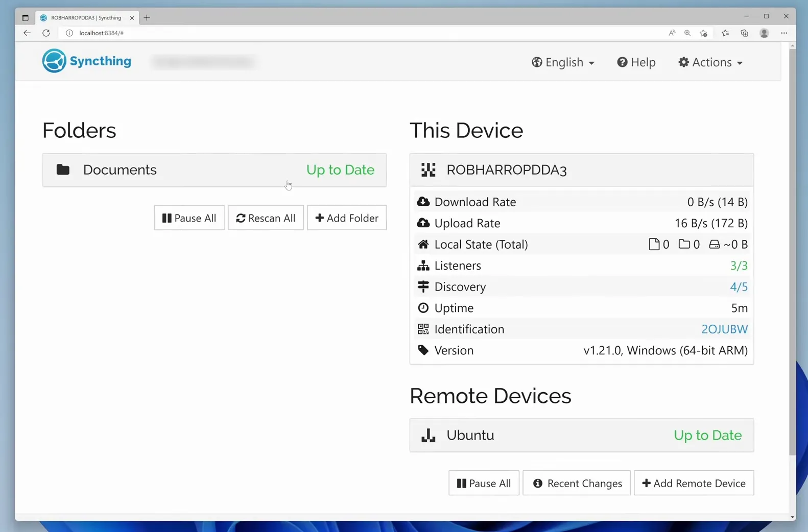Click the Version tag icon
The width and height of the screenshot is (808, 532).
point(423,350)
